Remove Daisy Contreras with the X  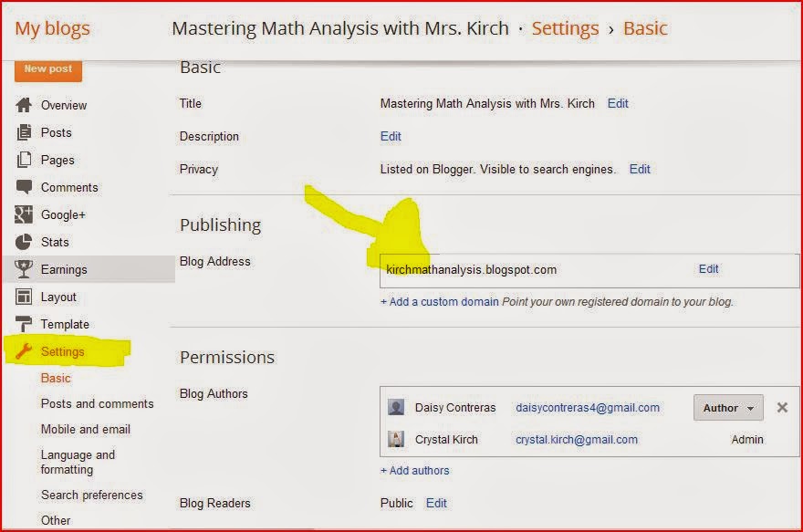pyautogui.click(x=781, y=408)
